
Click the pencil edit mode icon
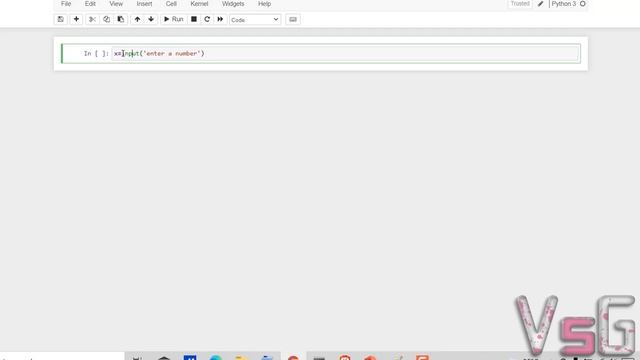coord(540,4)
